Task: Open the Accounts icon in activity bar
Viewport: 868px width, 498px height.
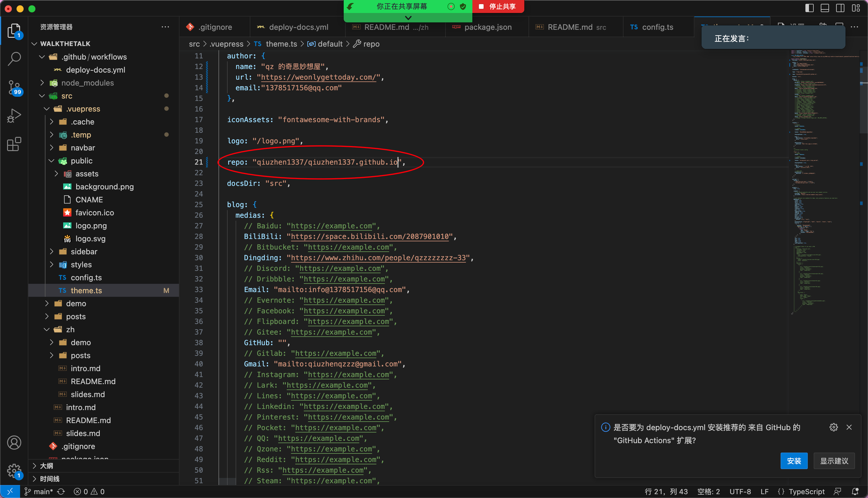Action: pyautogui.click(x=14, y=443)
